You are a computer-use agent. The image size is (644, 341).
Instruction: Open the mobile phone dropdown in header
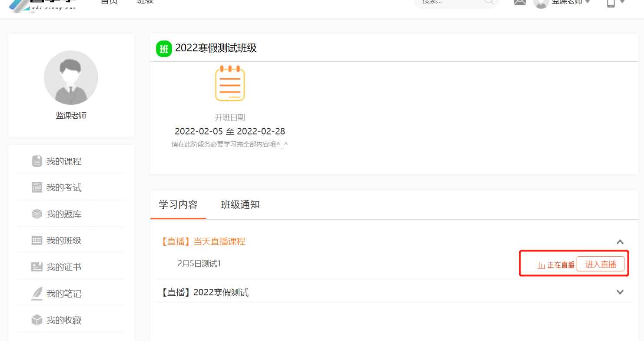pos(615,3)
